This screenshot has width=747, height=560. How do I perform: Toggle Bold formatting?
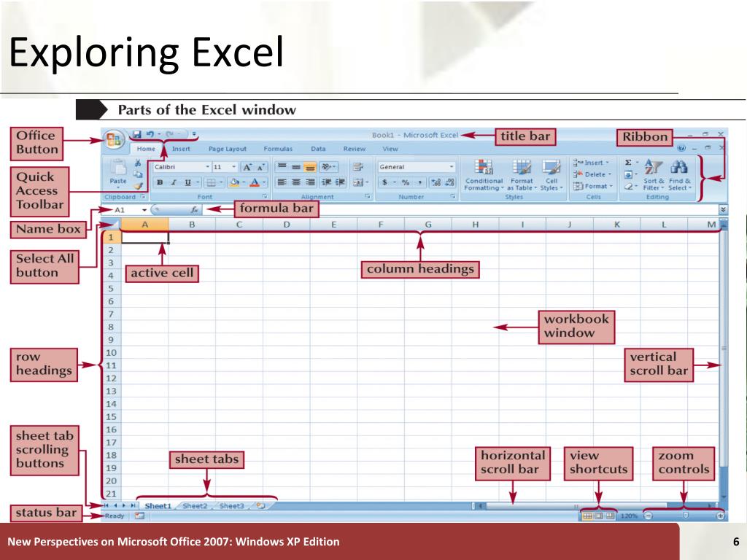click(160, 182)
